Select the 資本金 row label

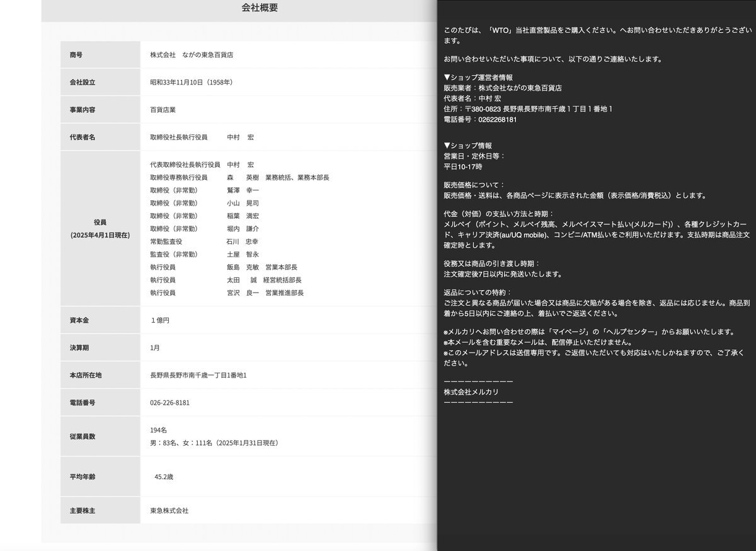tap(79, 320)
